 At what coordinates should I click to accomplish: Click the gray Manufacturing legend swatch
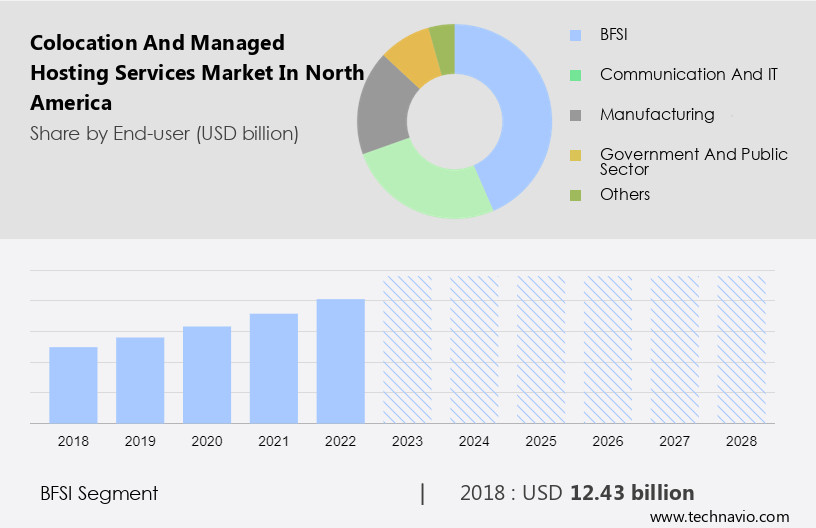575,115
